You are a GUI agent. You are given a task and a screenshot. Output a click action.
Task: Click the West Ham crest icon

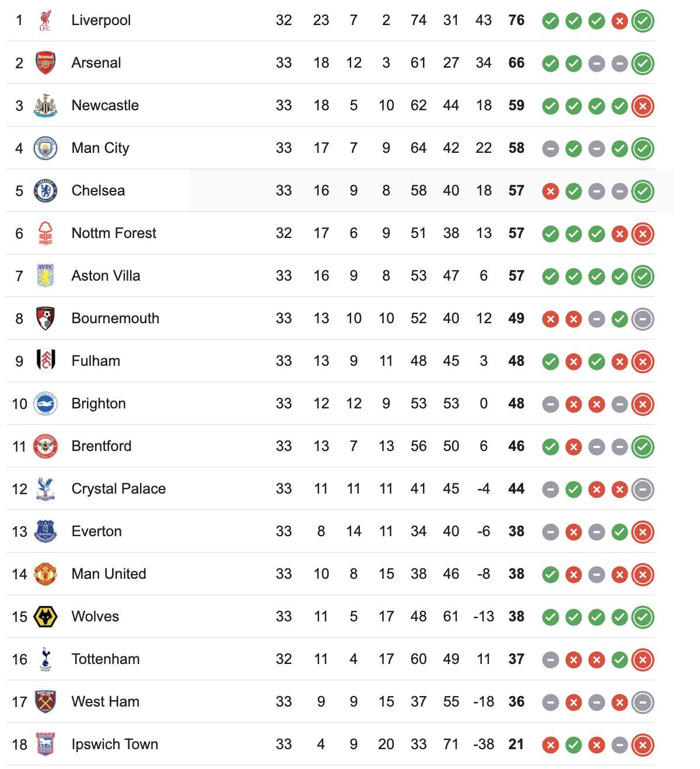click(x=45, y=702)
